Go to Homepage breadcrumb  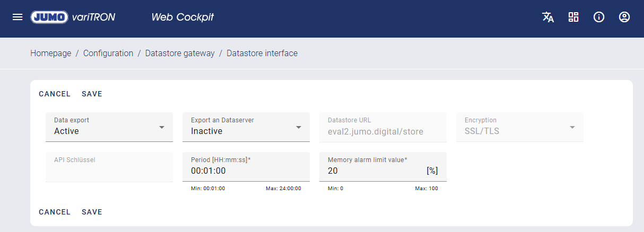pyautogui.click(x=50, y=53)
